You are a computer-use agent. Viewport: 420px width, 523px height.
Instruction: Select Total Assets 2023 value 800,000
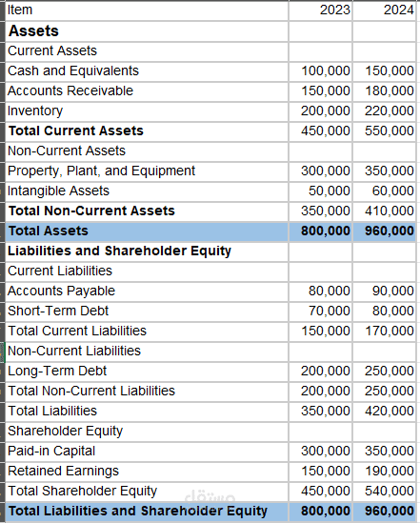(321, 231)
